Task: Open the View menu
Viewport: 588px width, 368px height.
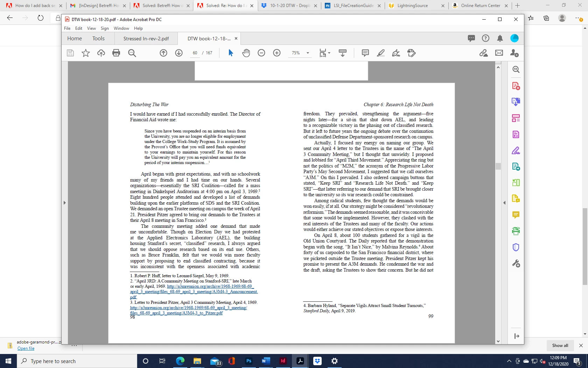Action: point(91,28)
